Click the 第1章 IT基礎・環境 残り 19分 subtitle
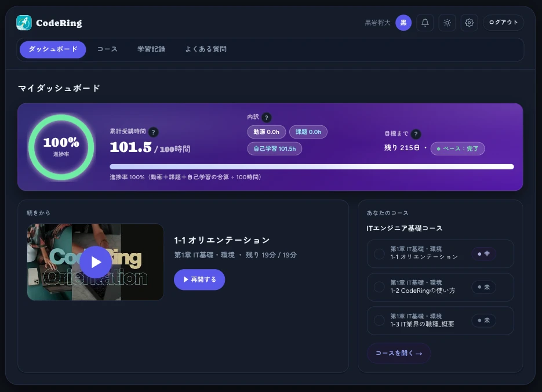Viewport: 542px width, 392px height. (235, 255)
